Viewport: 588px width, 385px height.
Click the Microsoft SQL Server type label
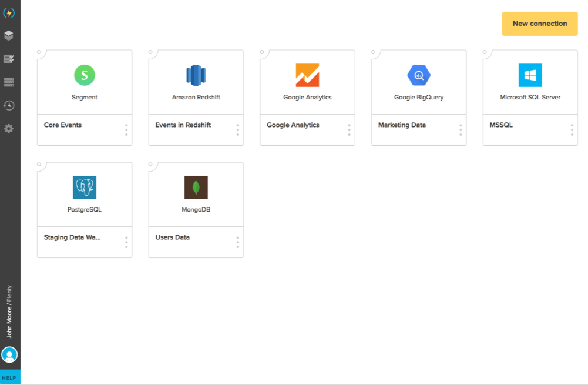pyautogui.click(x=530, y=97)
